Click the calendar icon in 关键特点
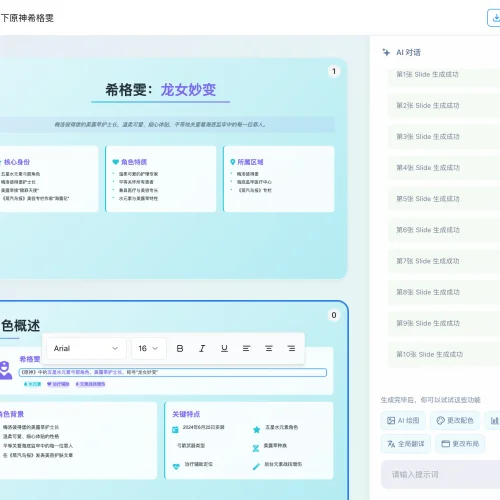Viewport: 500px width, 500px height. click(x=175, y=430)
